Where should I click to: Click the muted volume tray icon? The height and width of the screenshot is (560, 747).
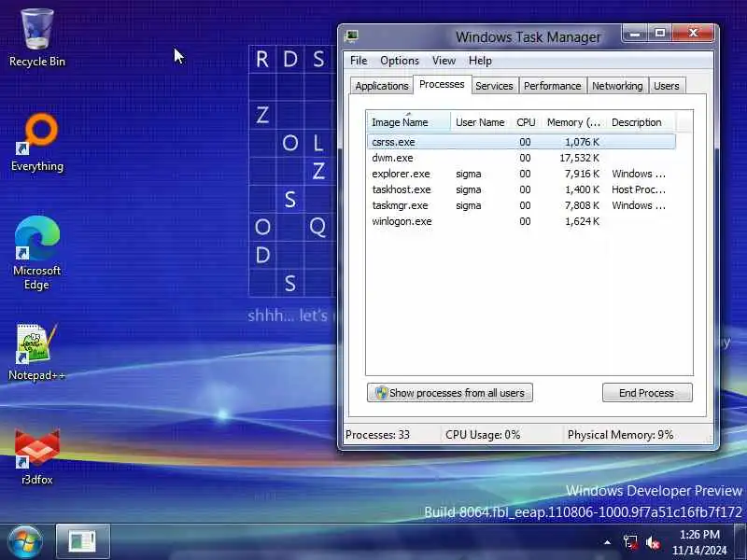(x=653, y=542)
